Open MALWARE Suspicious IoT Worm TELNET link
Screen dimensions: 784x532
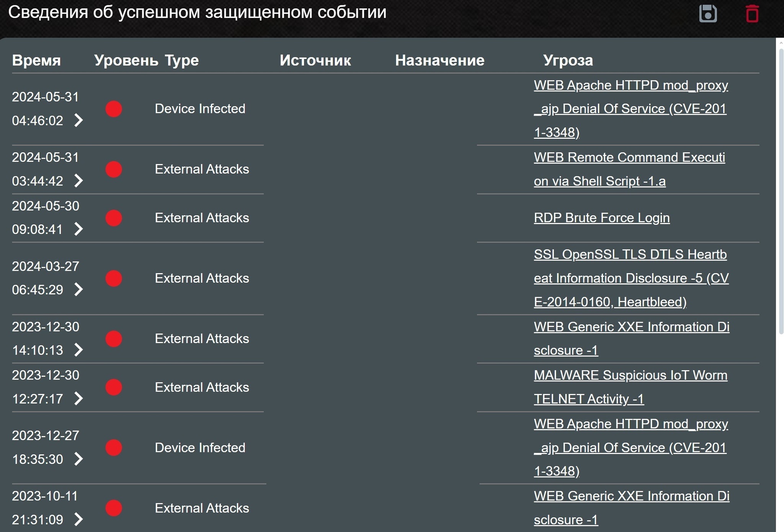(x=630, y=376)
